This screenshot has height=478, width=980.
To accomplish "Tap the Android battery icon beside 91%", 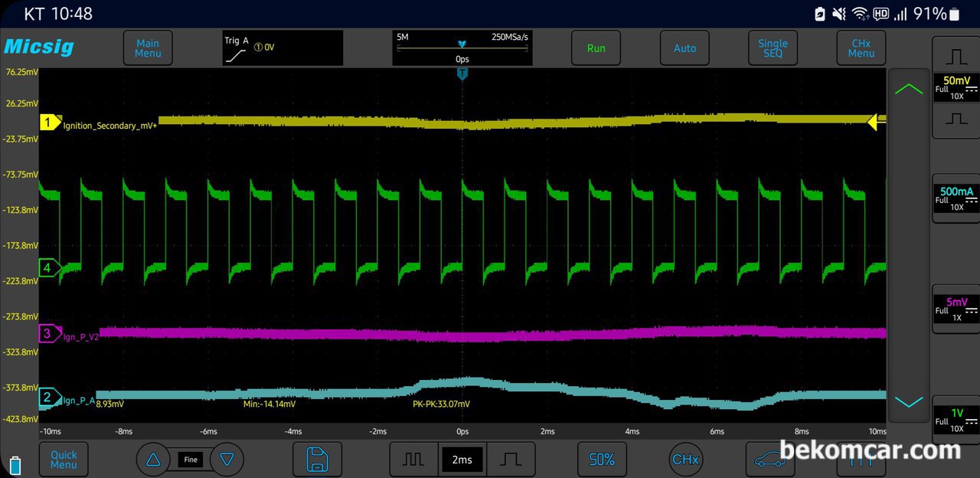I will click(x=954, y=14).
